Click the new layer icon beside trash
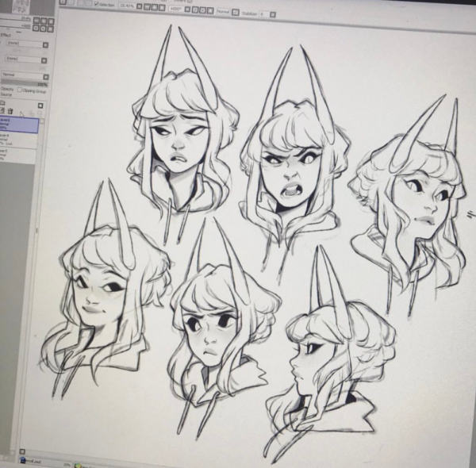Image resolution: width=476 pixels, height=468 pixels. (4, 111)
